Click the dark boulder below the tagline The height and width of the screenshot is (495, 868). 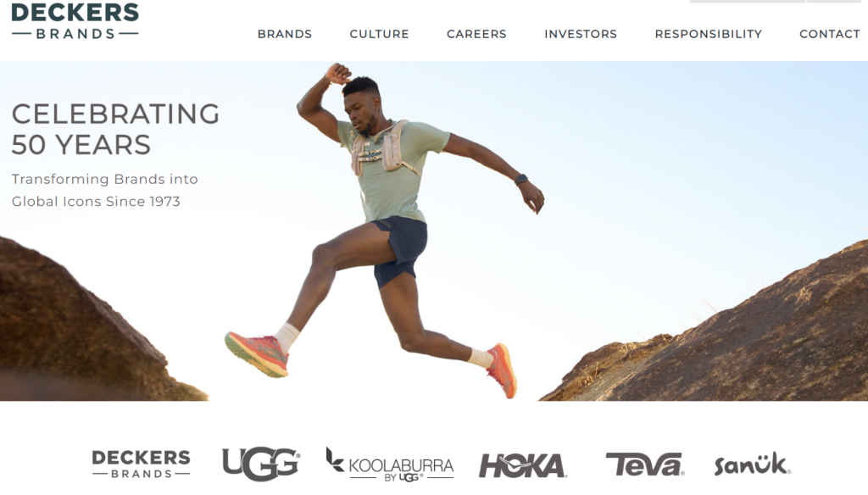coord(83,326)
